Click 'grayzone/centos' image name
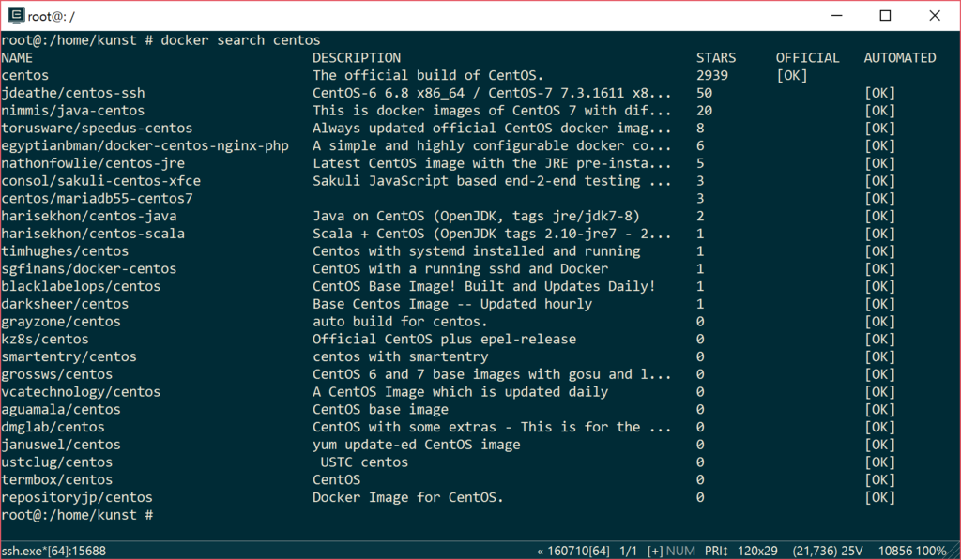The image size is (961, 560). [x=61, y=322]
